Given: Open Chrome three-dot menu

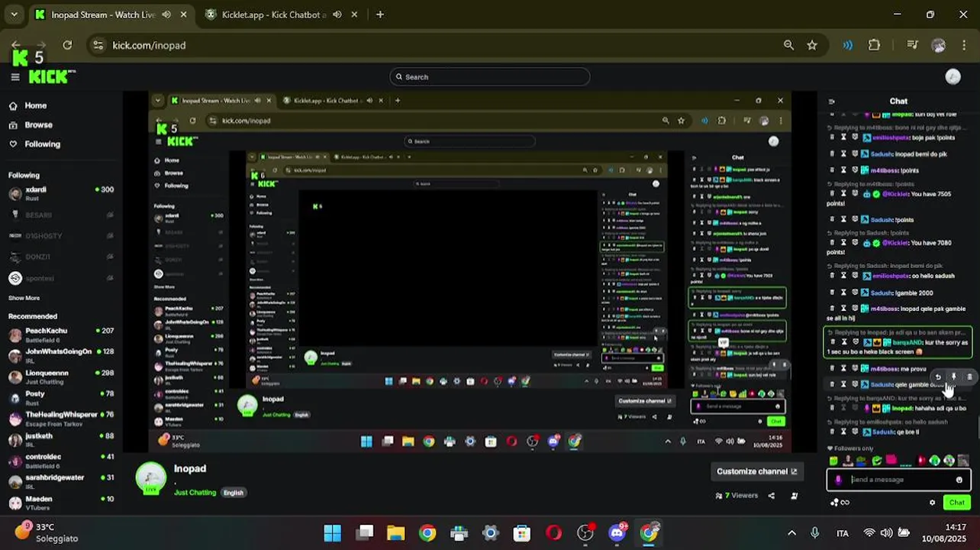Looking at the screenshot, I should (963, 45).
